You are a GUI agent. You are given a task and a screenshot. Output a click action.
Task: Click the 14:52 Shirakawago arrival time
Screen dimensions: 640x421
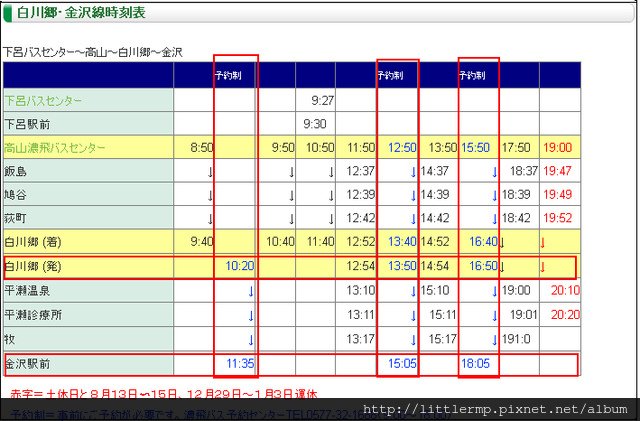coord(435,242)
